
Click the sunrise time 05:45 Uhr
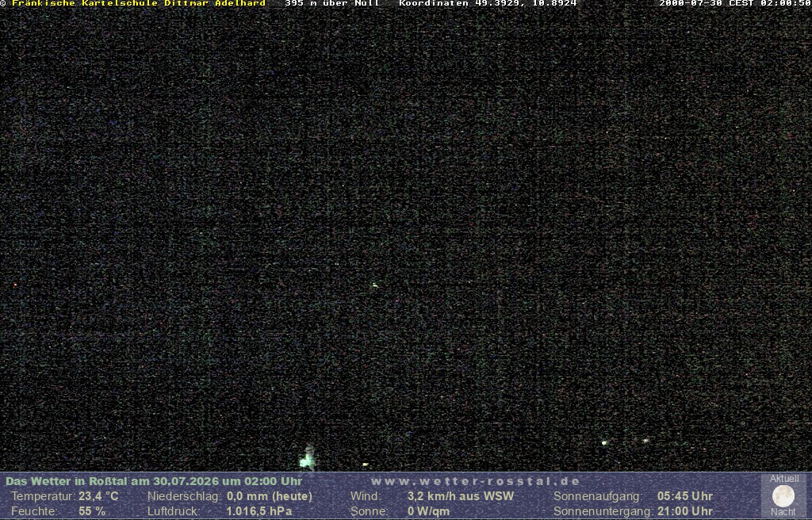[684, 496]
